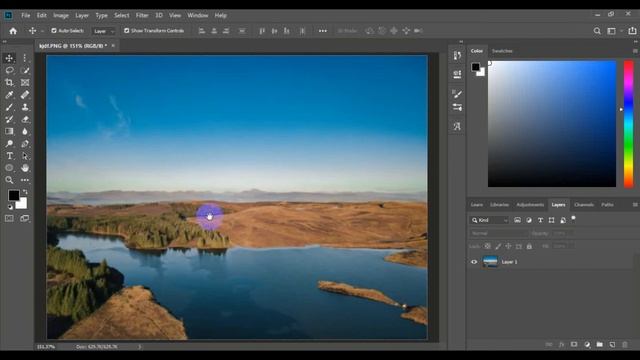
Task: Select the Frame tool
Action: [x=25, y=82]
